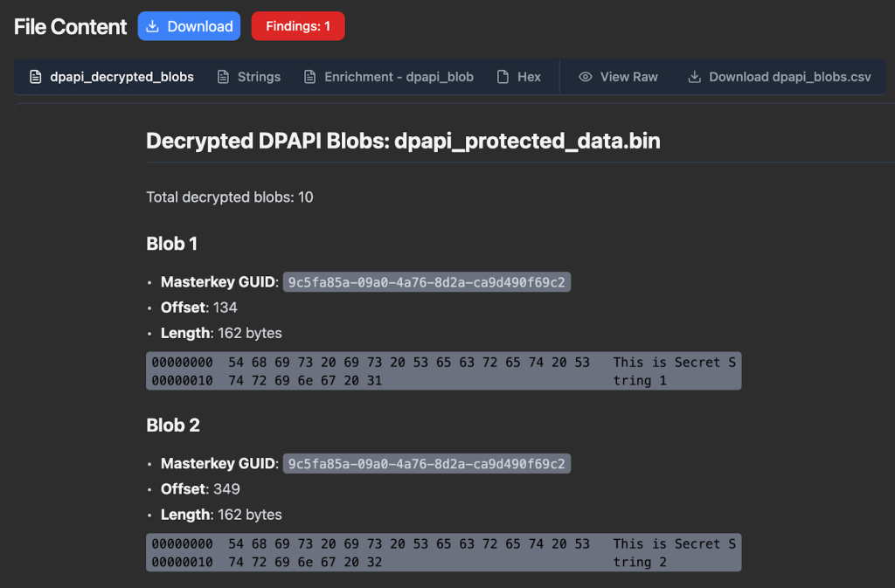Click the Masterkey GUID value under Blob 1
This screenshot has height=588, width=895.
pyautogui.click(x=427, y=282)
